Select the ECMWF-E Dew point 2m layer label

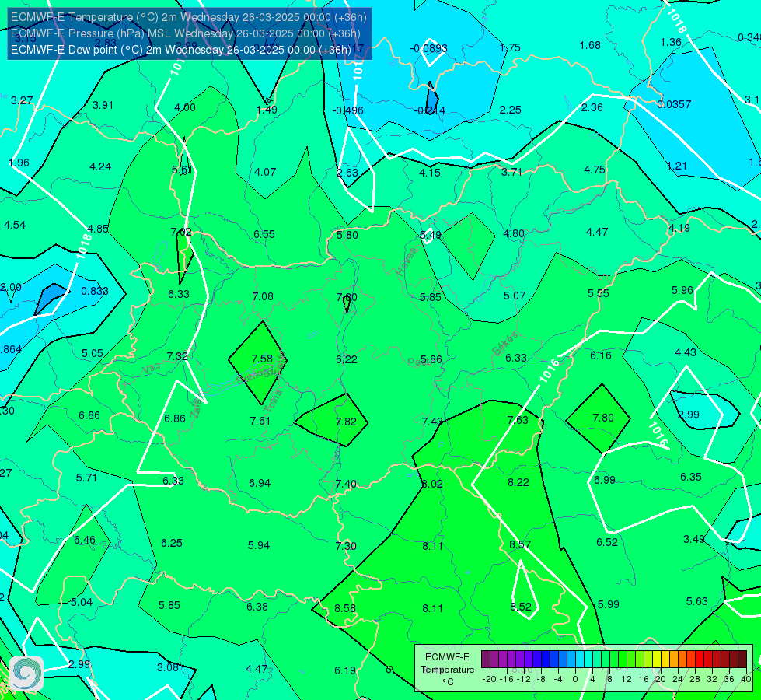[180, 50]
